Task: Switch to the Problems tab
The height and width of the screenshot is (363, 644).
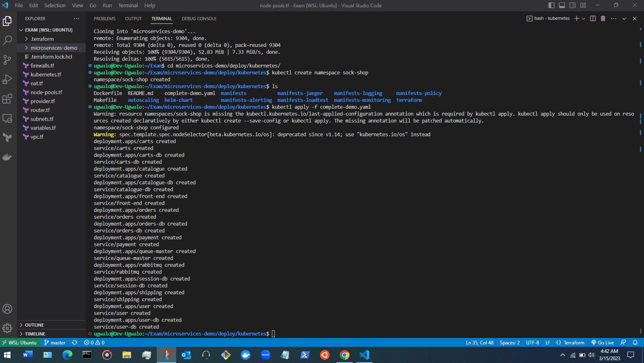Action: [105, 19]
